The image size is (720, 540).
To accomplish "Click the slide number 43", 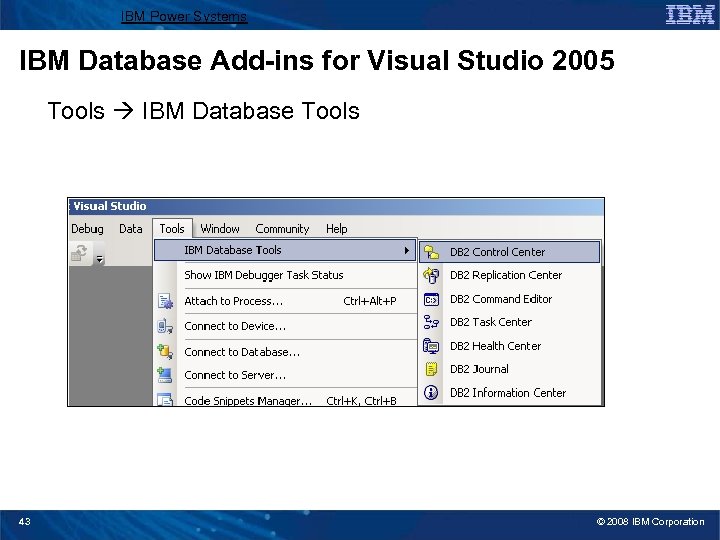I will [x=24, y=521].
